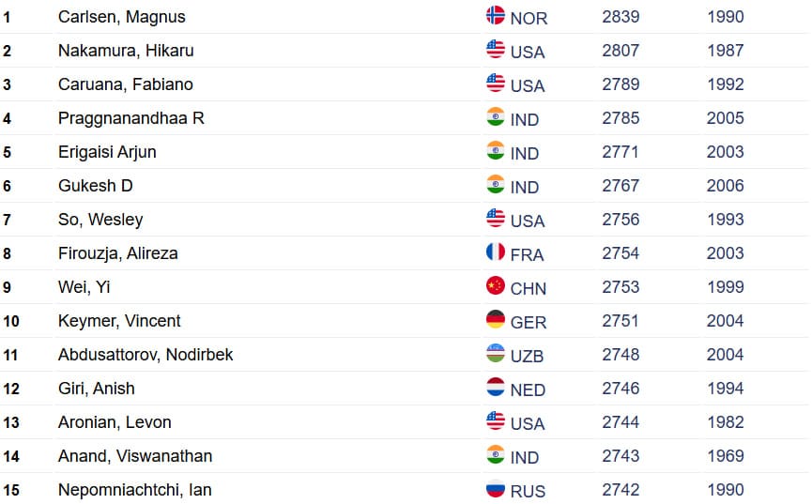
Task: Click Abdusattorov, Nodirbek name link
Action: click(146, 355)
